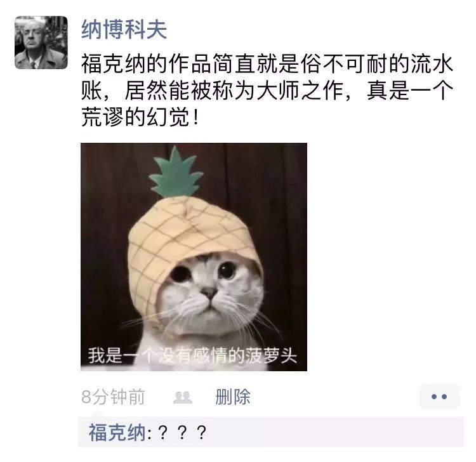476x462 pixels.
Task: Tap the 纳博科夫 username link
Action: [x=124, y=29]
